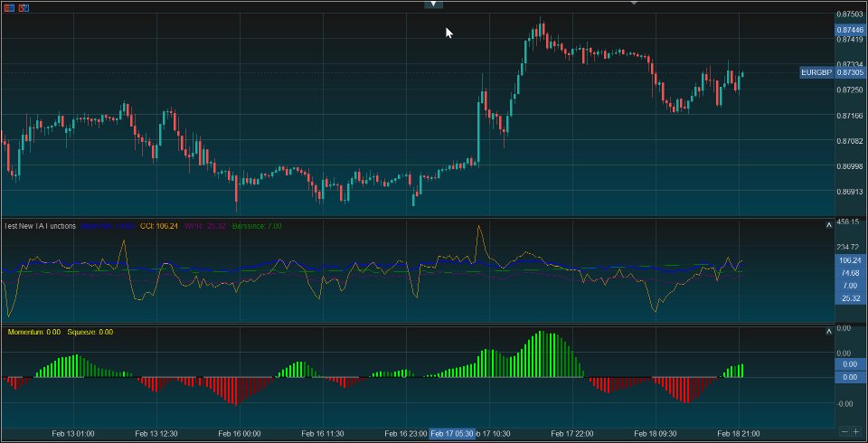
Task: Click the 0.87503 price scale label
Action: pos(850,14)
